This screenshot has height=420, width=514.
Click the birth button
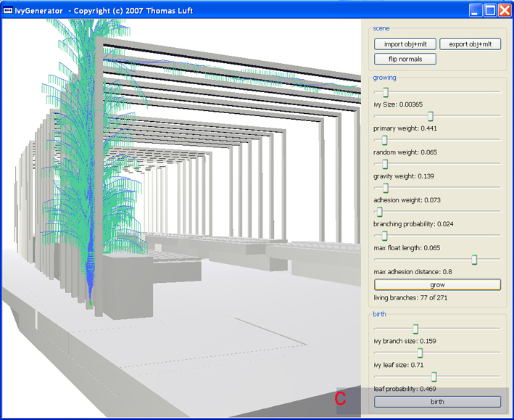(437, 401)
